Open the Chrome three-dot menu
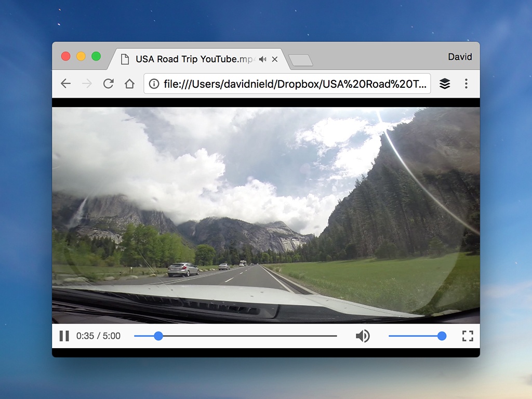The image size is (532, 399). point(466,84)
